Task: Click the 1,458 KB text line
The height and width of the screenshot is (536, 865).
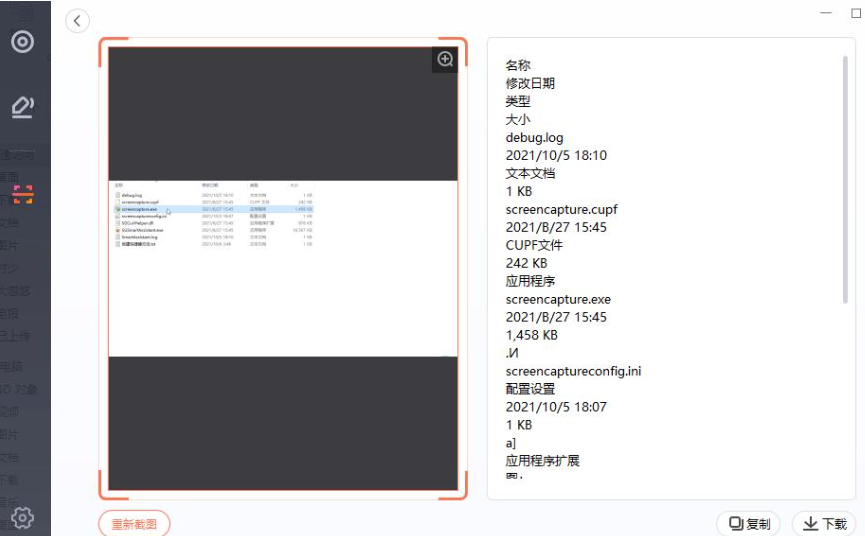Action: coord(532,335)
